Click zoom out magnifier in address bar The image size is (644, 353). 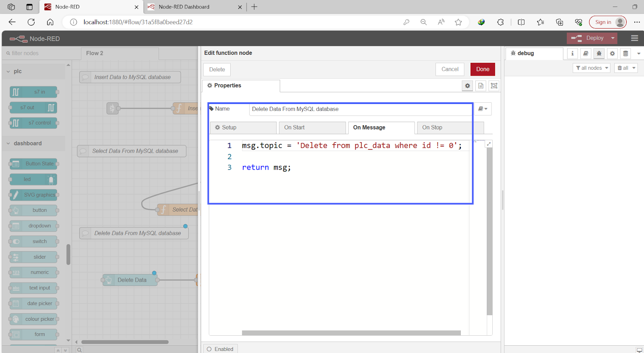[423, 22]
